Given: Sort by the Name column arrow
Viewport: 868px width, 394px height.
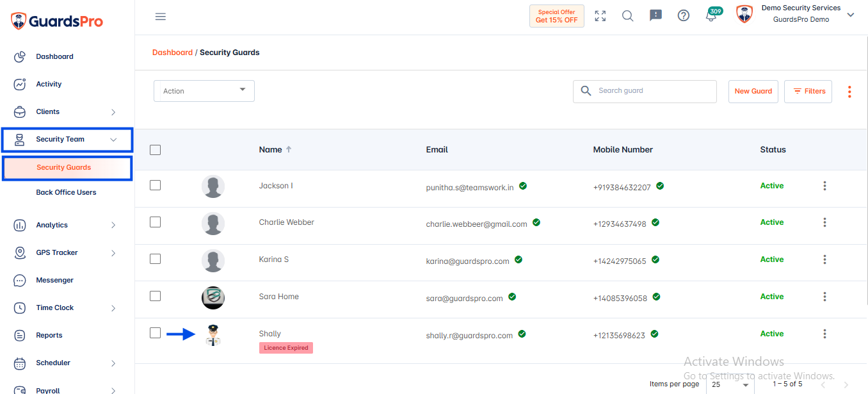Looking at the screenshot, I should pyautogui.click(x=289, y=149).
